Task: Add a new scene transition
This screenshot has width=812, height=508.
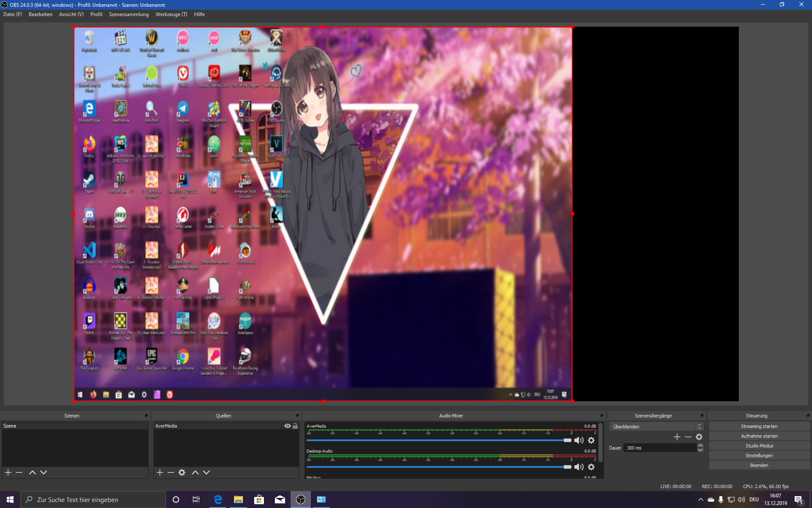Action: (677, 437)
